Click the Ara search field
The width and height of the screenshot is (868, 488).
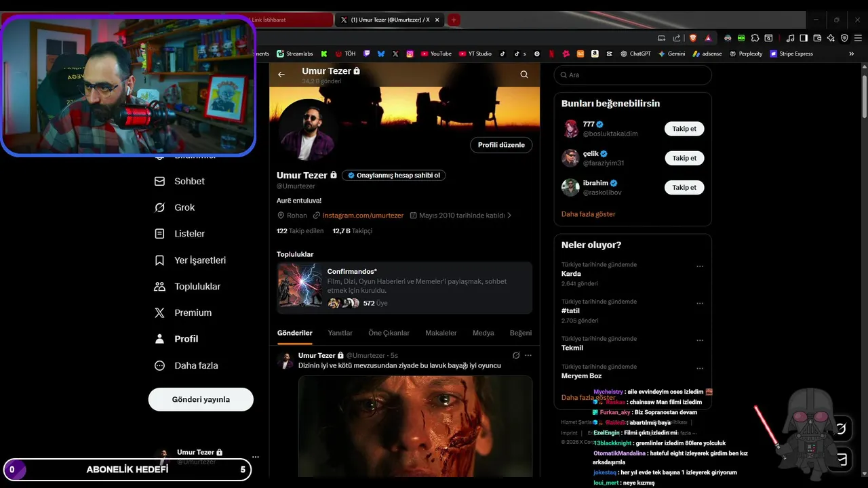click(633, 75)
